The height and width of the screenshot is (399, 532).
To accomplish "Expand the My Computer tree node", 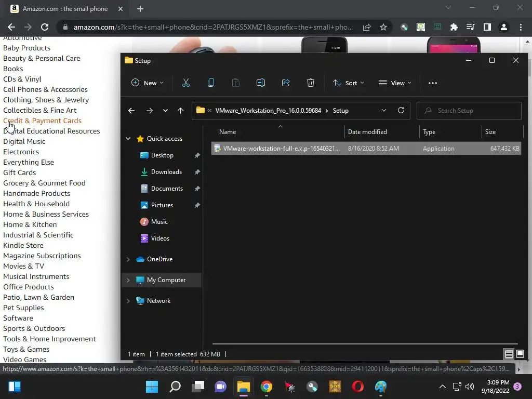I will click(x=128, y=280).
